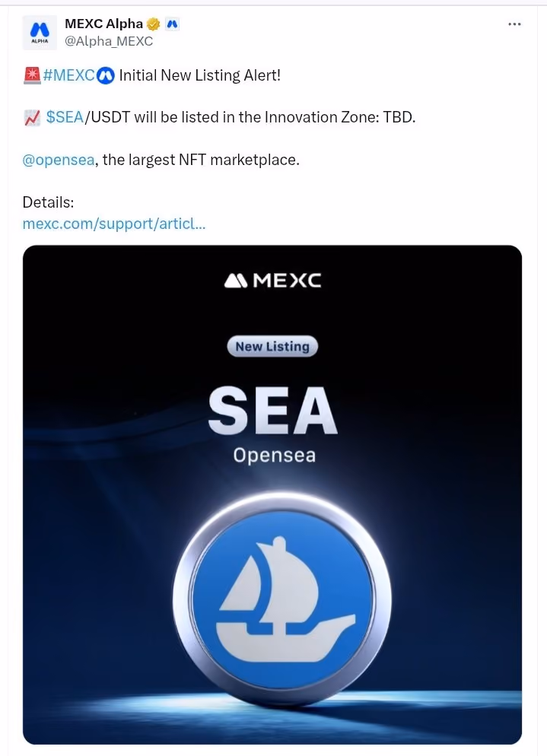Open the MEXC Alpha profile avatar
Screen dimensions: 547x756
pyautogui.click(x=40, y=32)
